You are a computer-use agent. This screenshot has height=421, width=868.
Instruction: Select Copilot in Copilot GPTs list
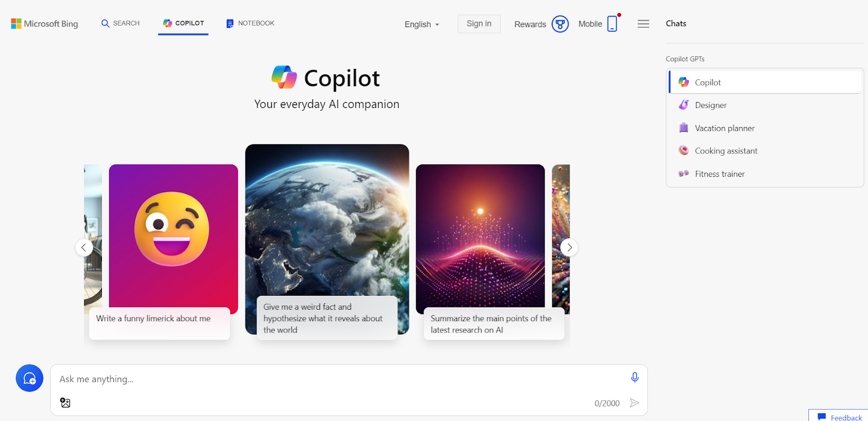coord(765,82)
